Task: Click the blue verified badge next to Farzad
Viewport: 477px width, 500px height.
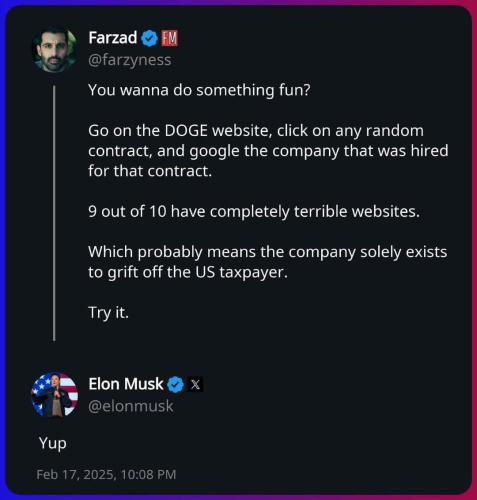Action: tap(149, 38)
